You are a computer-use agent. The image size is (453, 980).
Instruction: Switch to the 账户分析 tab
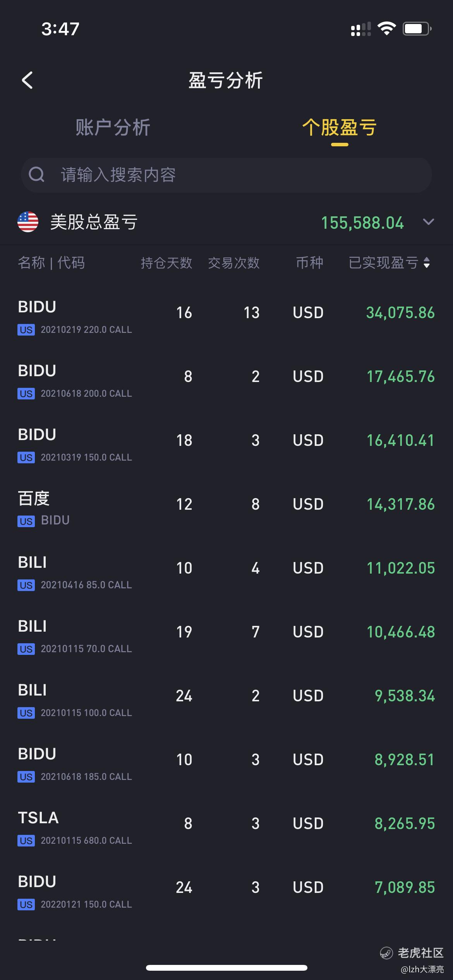pos(113,127)
